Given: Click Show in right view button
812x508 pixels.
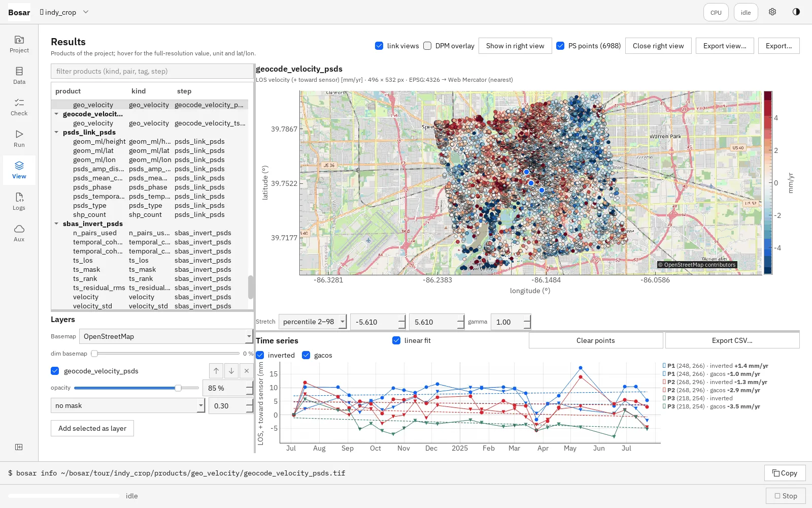Looking at the screenshot, I should [515, 46].
